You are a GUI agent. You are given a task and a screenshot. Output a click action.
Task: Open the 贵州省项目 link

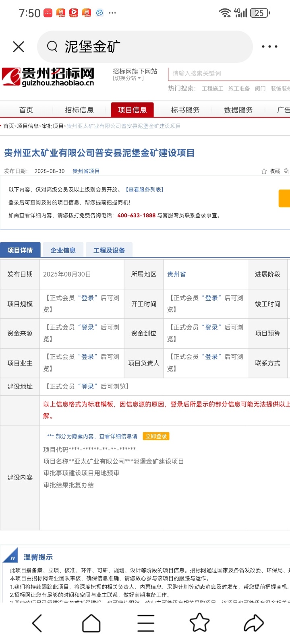pos(86,171)
